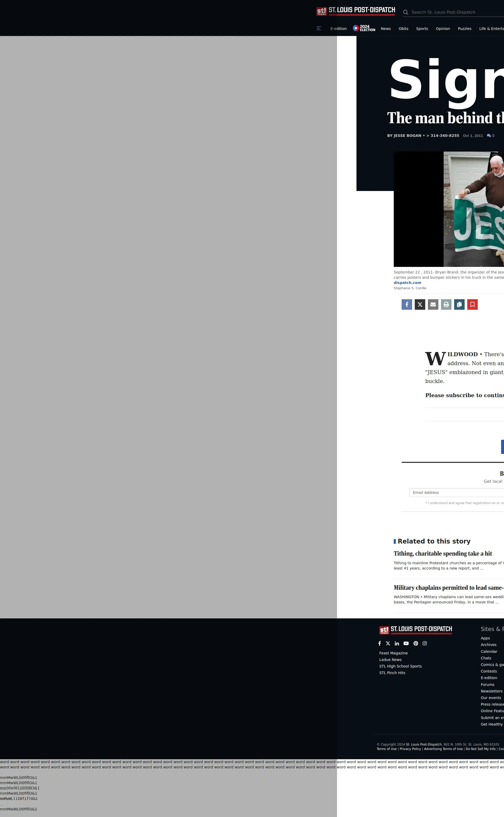This screenshot has height=817, width=504.
Task: Click the St. Louis Post-Dispatch header logo
Action: click(356, 11)
